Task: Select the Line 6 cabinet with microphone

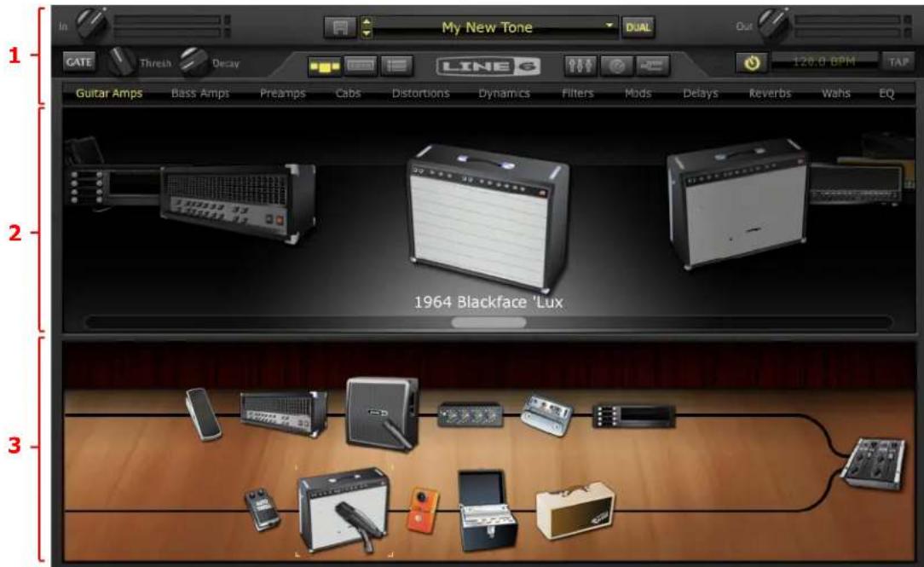Action: (383, 414)
